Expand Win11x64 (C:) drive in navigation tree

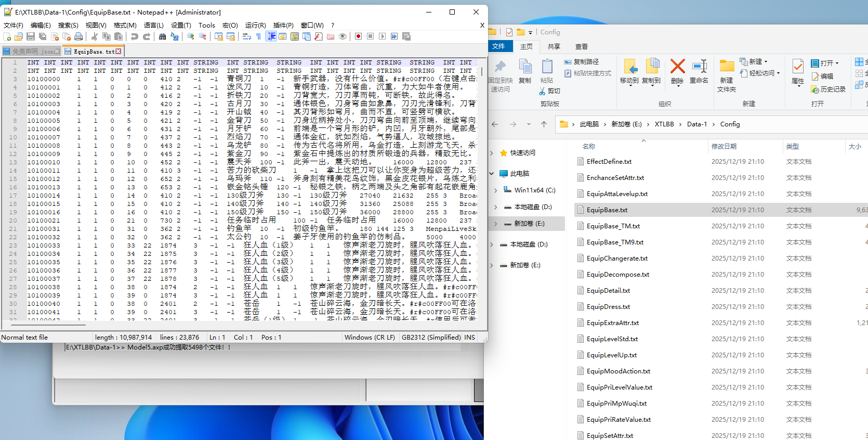[495, 190]
